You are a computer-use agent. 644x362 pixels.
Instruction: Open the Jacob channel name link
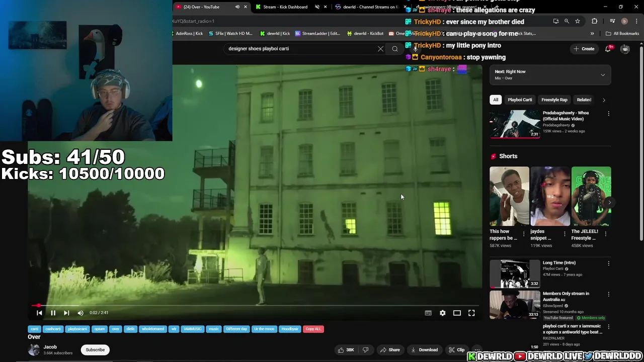tap(50, 347)
